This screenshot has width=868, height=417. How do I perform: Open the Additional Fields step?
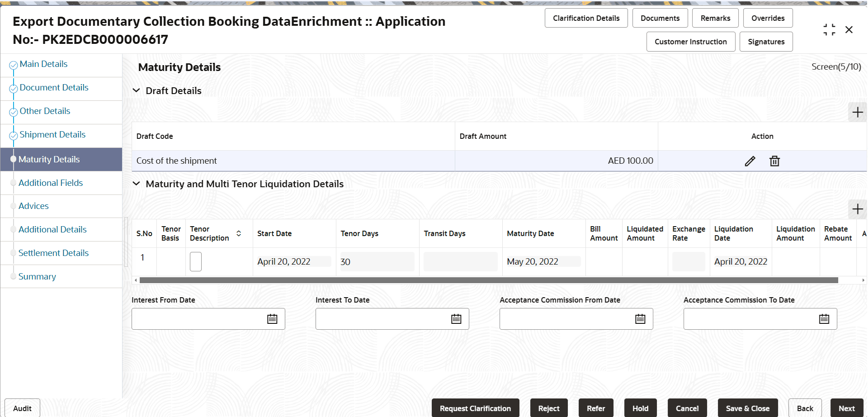51,183
